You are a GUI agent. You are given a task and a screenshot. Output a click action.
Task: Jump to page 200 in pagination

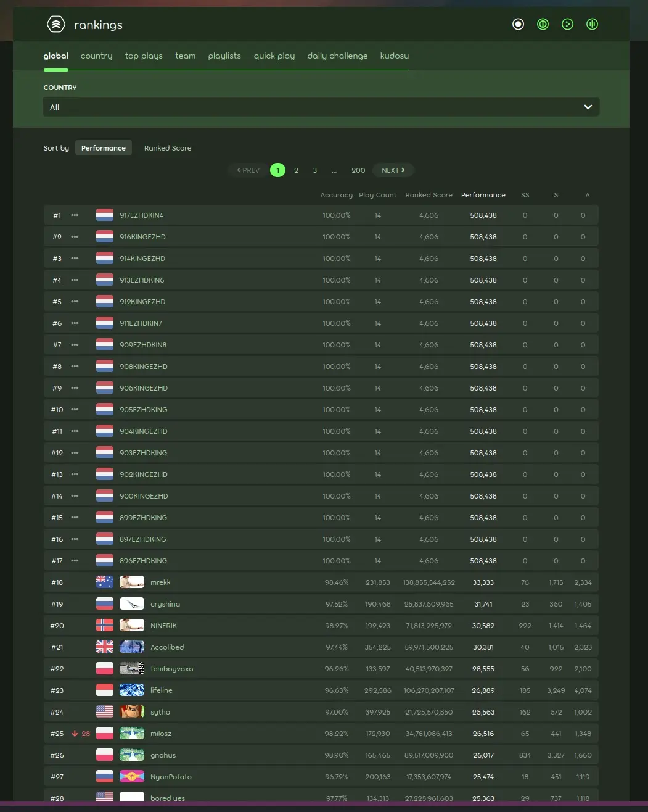358,170
